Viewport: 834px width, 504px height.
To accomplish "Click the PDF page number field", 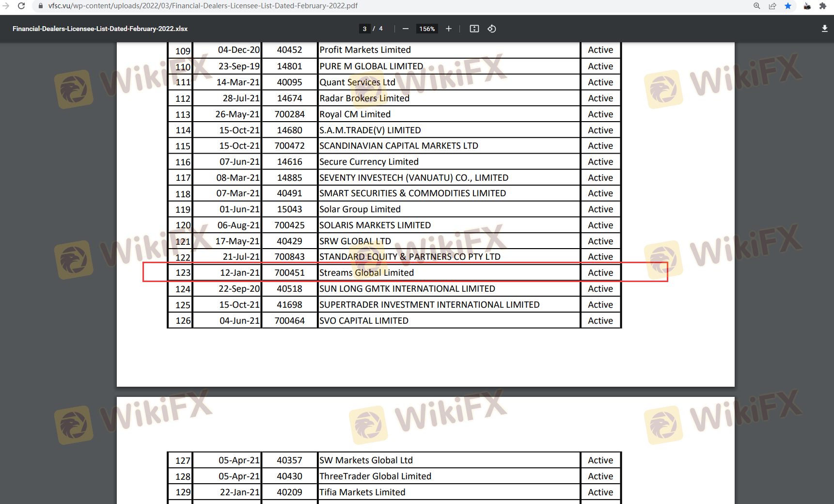I will (364, 29).
